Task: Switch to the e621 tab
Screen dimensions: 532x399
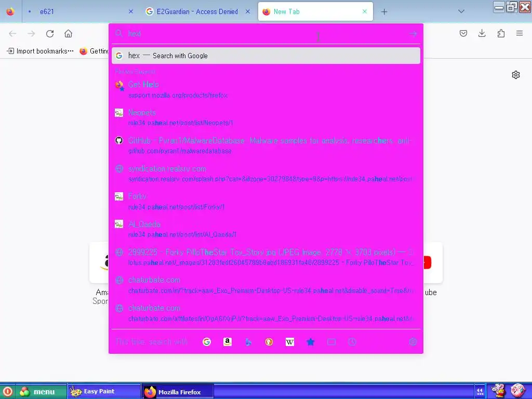Action: [79, 11]
